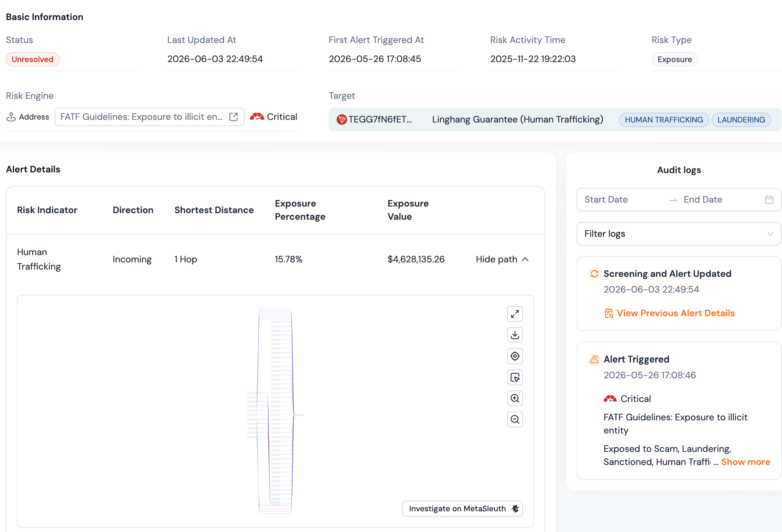Image resolution: width=782 pixels, height=532 pixels.
Task: Expand the path graph to fullscreen
Action: (515, 314)
